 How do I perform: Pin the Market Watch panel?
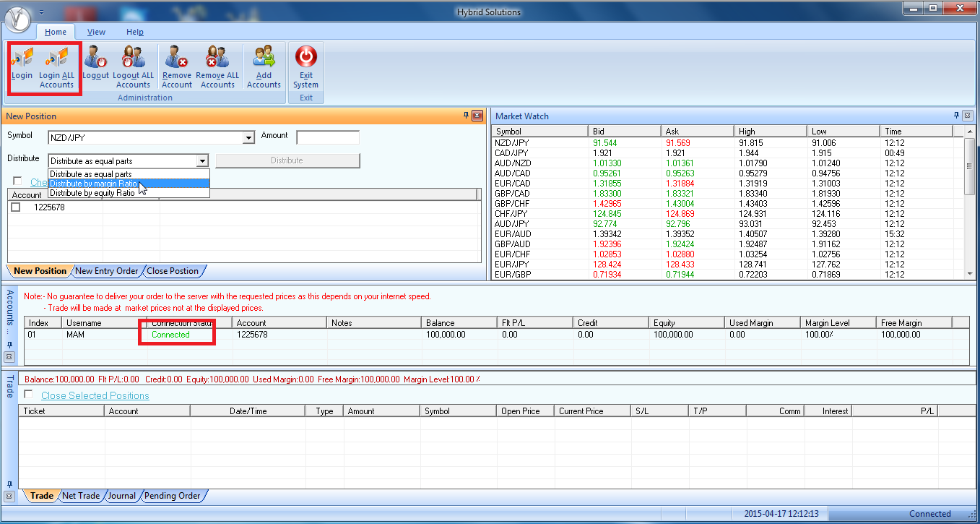[956, 116]
